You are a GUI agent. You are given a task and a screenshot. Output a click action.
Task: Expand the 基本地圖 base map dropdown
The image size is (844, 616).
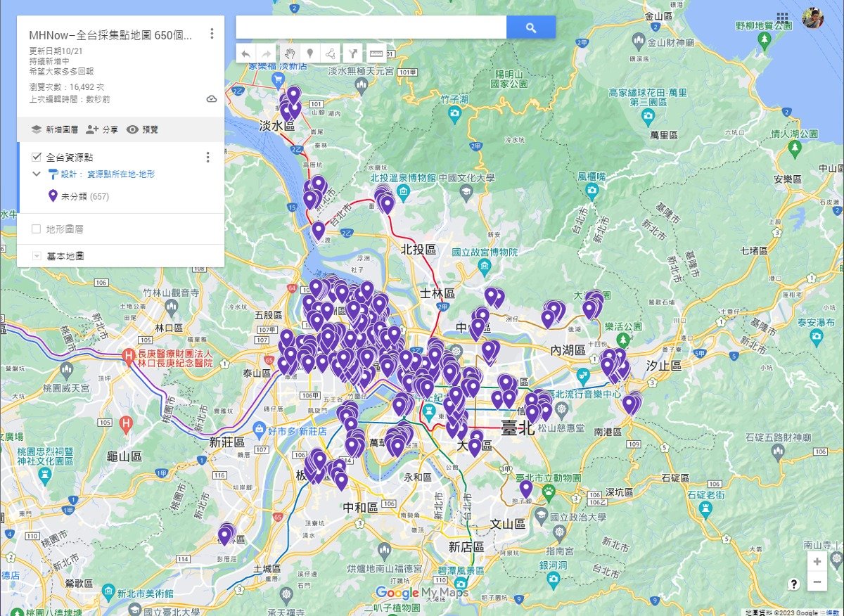(37, 256)
